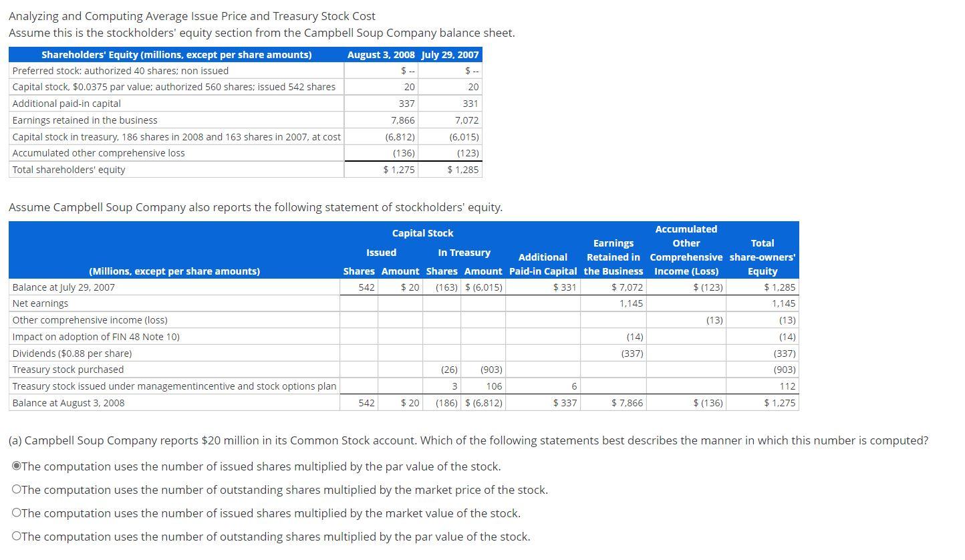This screenshot has width=965, height=560.
Task: Click the 7,866 retained earnings 2008 value
Action: click(x=403, y=120)
